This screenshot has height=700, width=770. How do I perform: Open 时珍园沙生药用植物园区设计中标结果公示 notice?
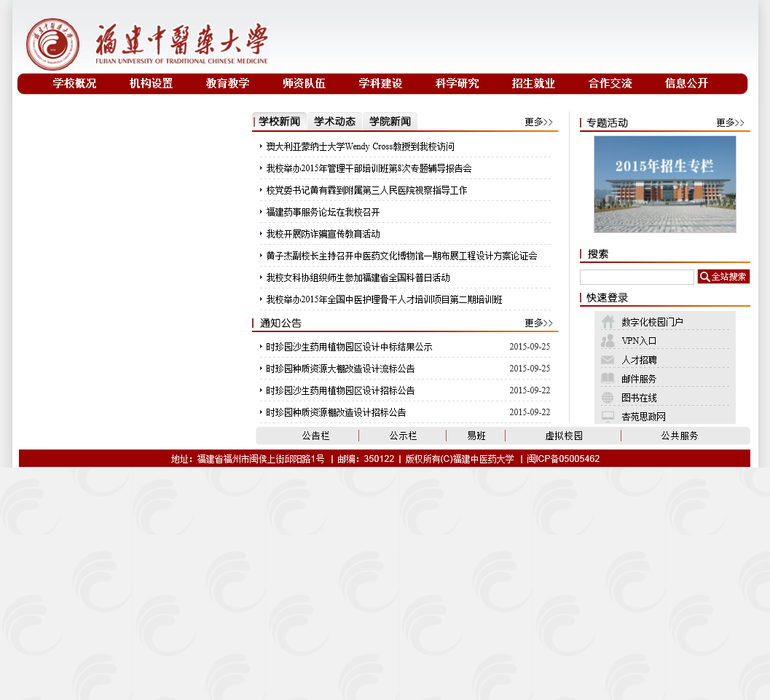point(349,347)
